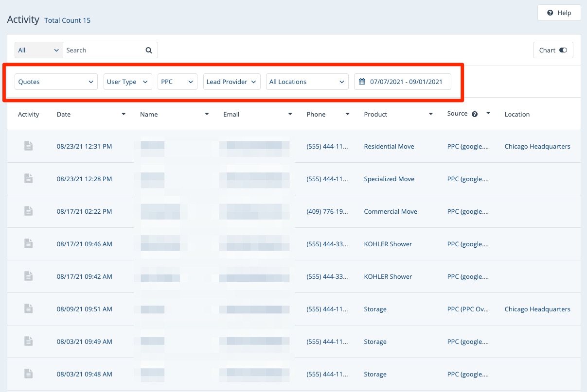Toggle the Chart switch
Screen dimensions: 587x392
(x=563, y=50)
